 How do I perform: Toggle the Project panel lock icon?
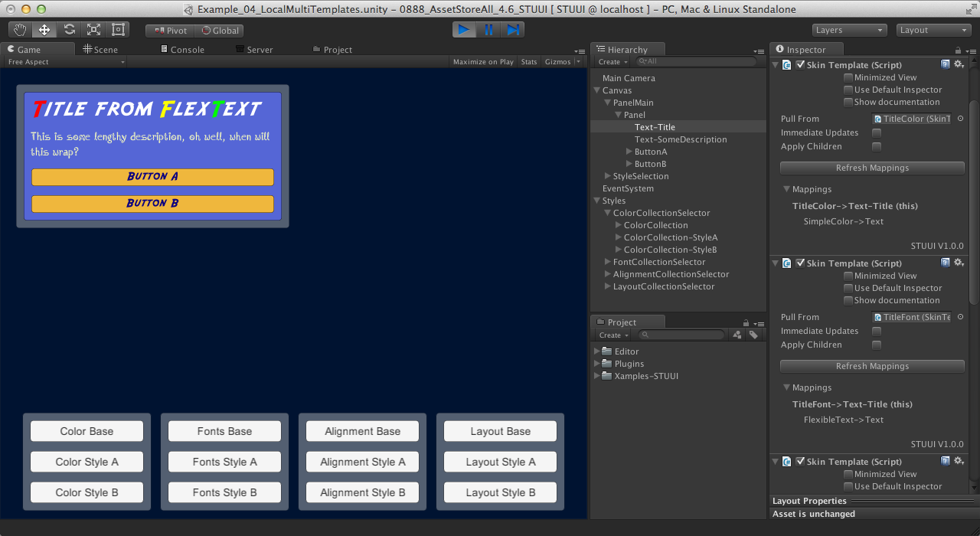[x=746, y=322]
